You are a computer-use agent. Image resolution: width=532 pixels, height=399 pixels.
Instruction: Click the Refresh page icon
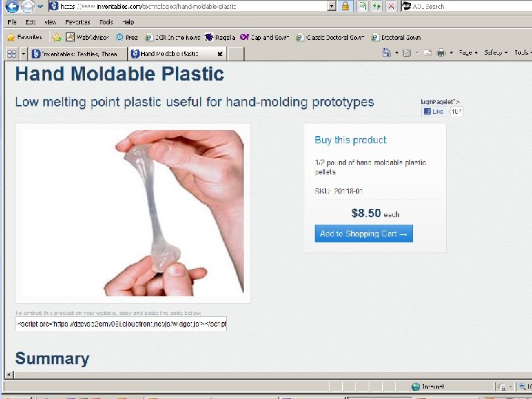tap(377, 6)
